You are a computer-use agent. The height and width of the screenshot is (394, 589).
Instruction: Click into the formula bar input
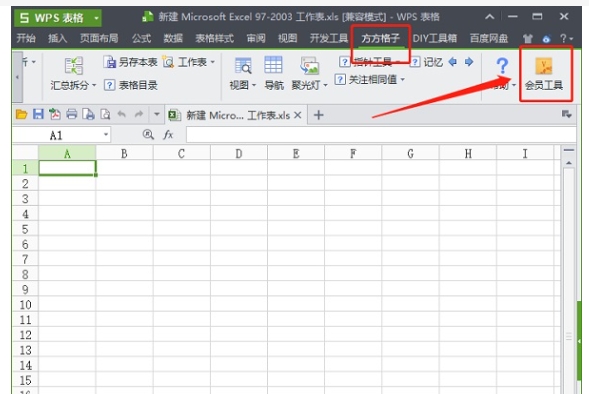pyautogui.click(x=381, y=135)
